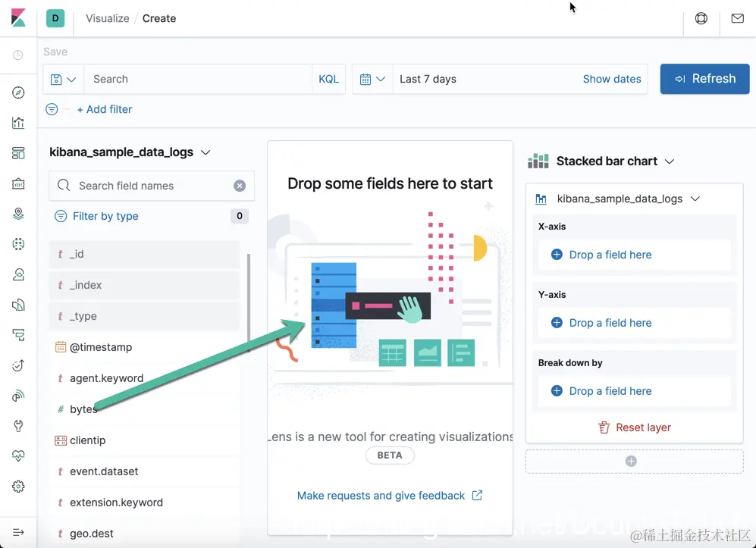This screenshot has width=756, height=548.
Task: Click Show dates link
Action: [612, 79]
